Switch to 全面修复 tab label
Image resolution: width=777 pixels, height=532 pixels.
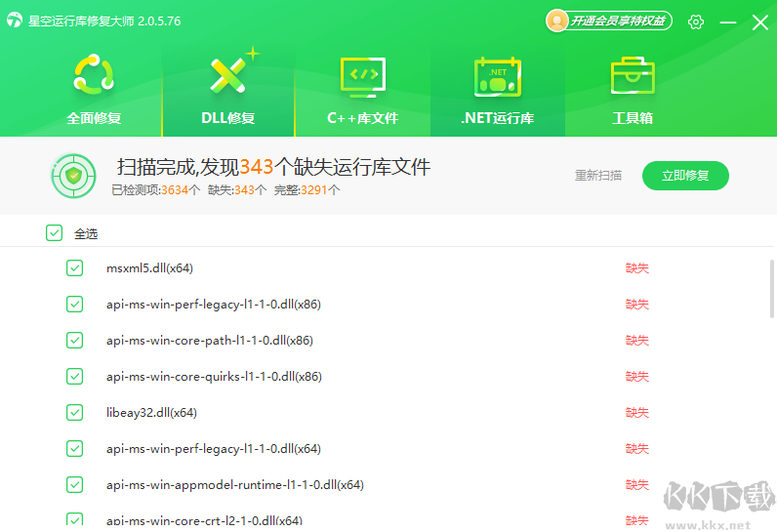(94, 118)
